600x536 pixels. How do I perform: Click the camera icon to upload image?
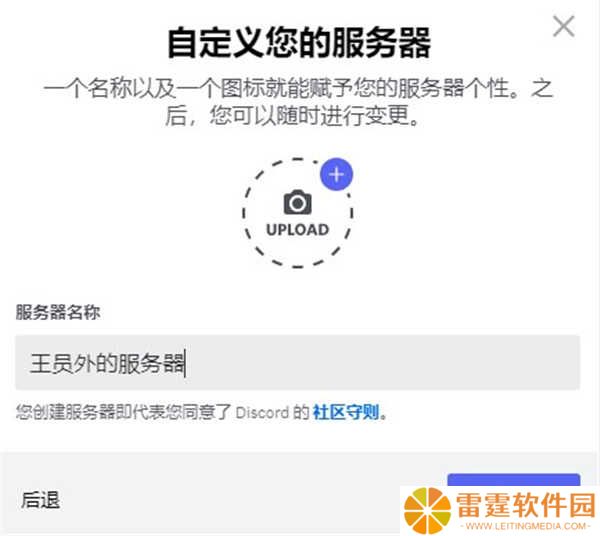[x=297, y=202]
